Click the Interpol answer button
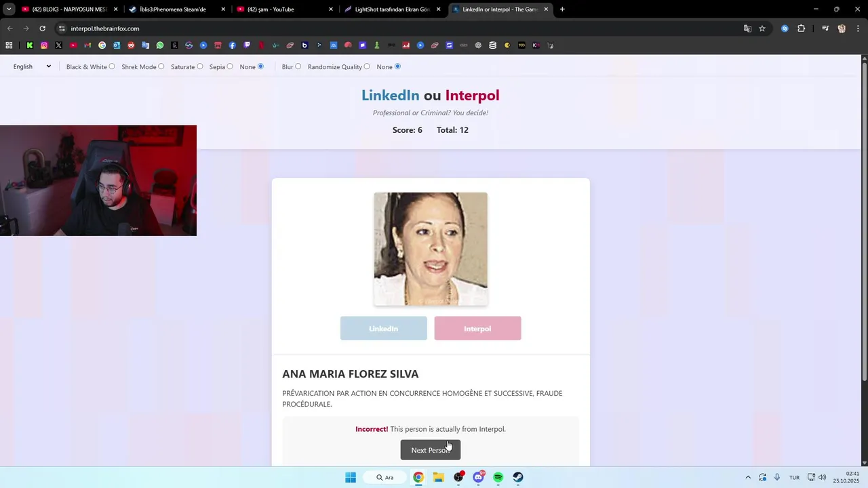868x488 pixels. pos(477,329)
